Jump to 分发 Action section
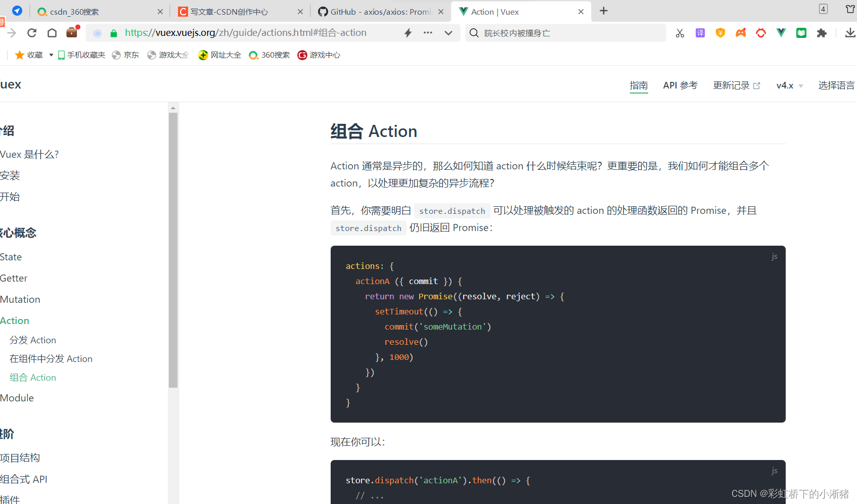 click(33, 340)
